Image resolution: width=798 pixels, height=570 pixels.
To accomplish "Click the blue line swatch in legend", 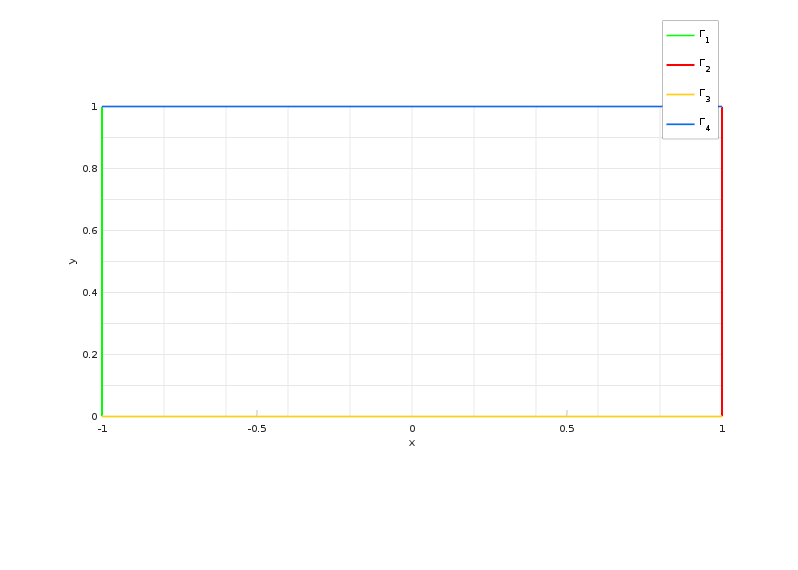I will 680,124.
